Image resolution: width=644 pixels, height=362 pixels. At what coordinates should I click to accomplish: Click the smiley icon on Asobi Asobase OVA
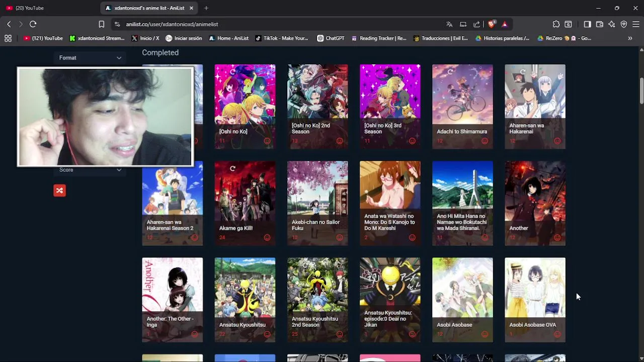pyautogui.click(x=557, y=334)
